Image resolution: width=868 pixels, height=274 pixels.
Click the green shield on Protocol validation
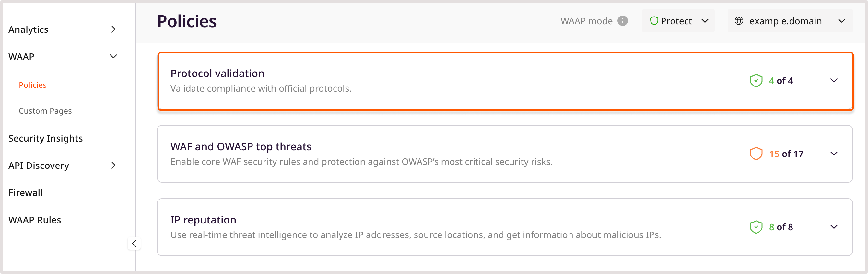[x=756, y=80]
